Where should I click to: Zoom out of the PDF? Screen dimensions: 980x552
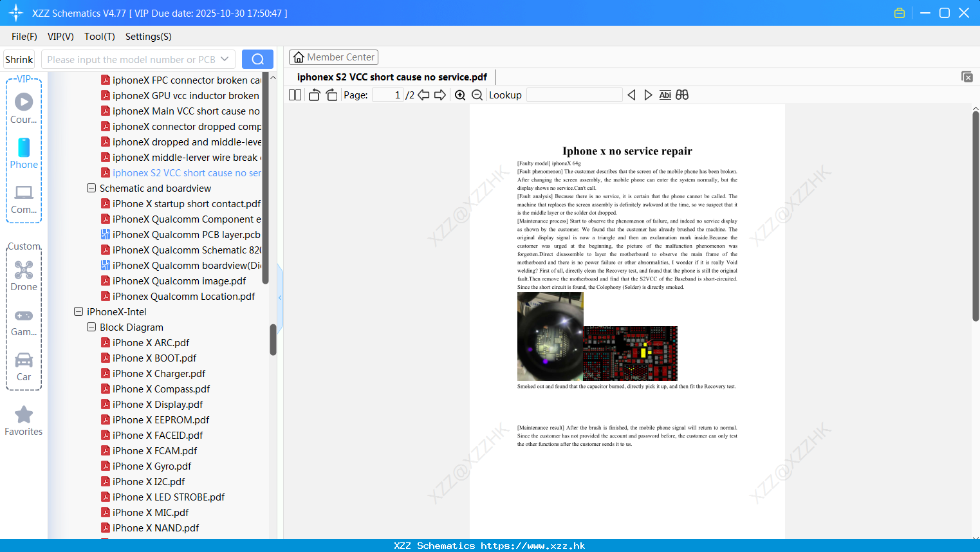tap(477, 95)
